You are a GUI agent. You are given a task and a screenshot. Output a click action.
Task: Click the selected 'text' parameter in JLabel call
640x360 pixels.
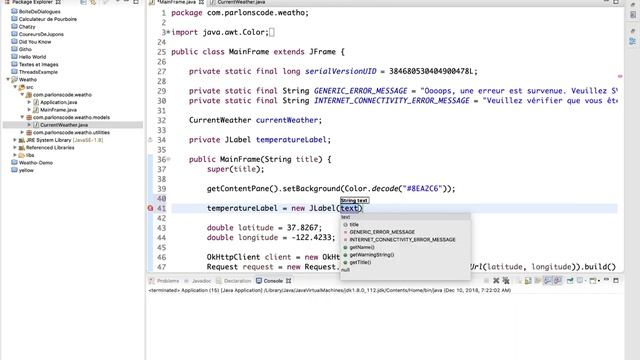(x=349, y=208)
